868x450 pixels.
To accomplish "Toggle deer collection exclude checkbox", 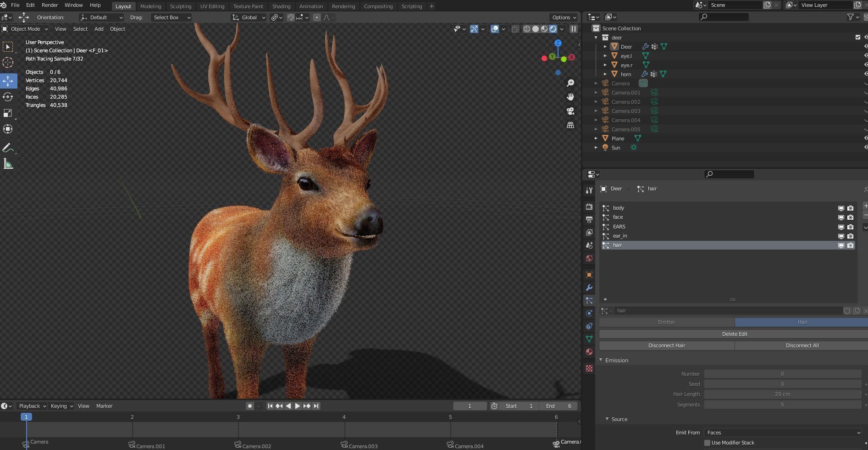I will pyautogui.click(x=858, y=37).
